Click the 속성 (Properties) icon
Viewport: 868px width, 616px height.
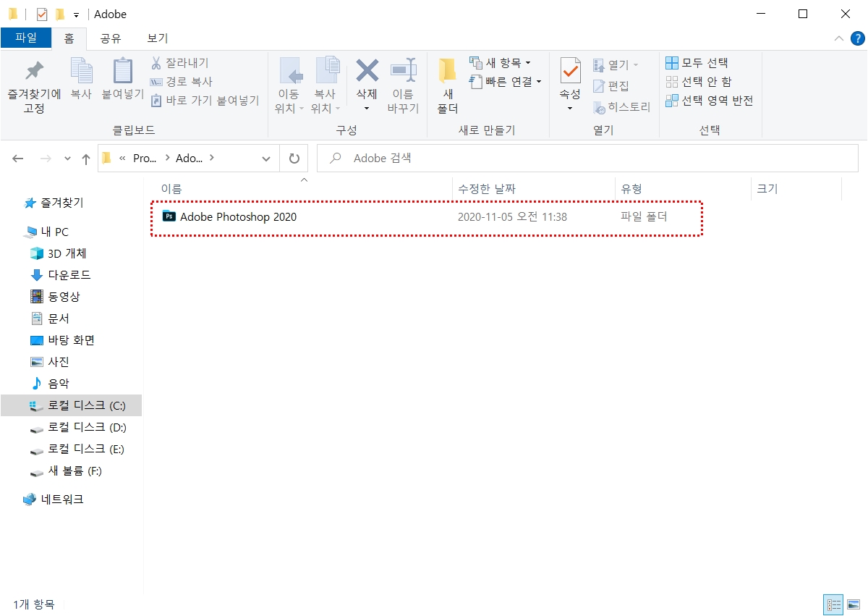point(570,71)
